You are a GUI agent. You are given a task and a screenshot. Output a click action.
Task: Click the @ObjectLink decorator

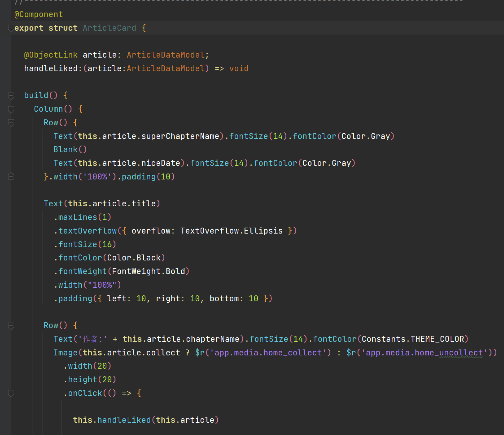pos(51,55)
